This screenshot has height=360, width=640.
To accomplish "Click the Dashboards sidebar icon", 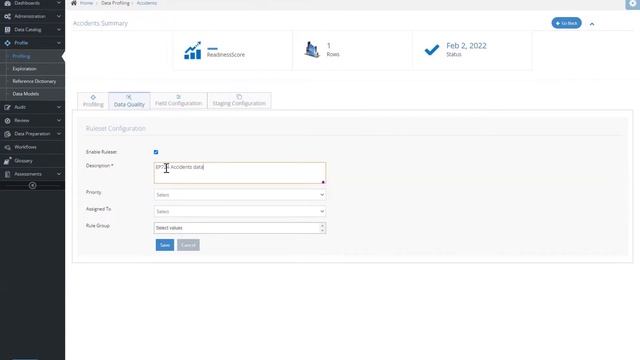I will coord(7,3).
